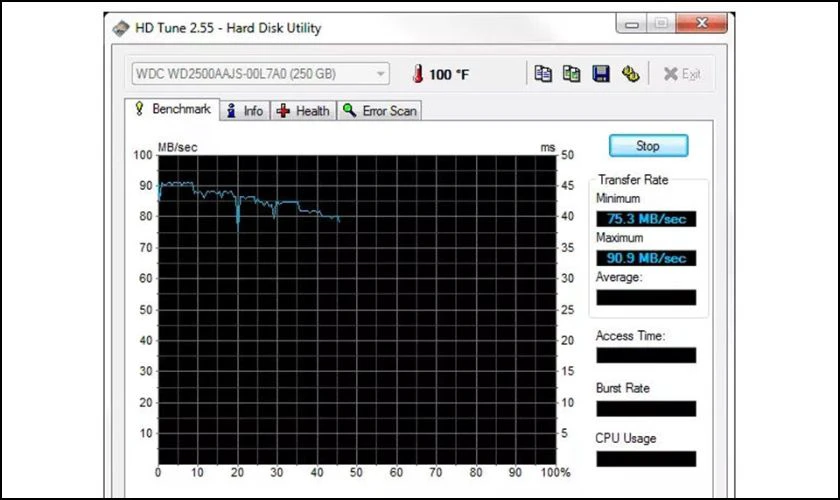Click the copy screenshot to clipboard icon
This screenshot has height=500, width=840.
[x=572, y=73]
